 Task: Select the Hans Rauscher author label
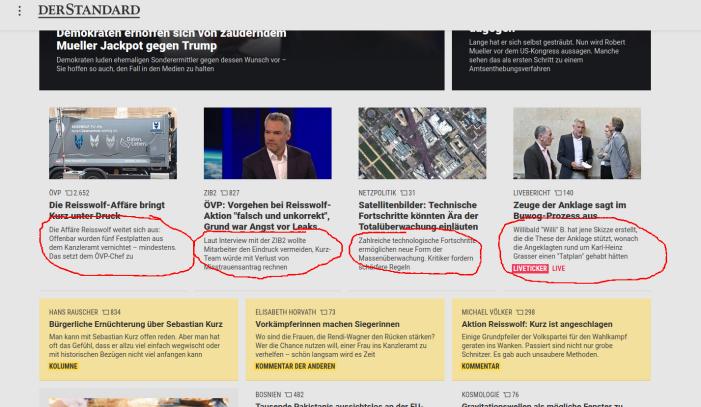click(73, 312)
